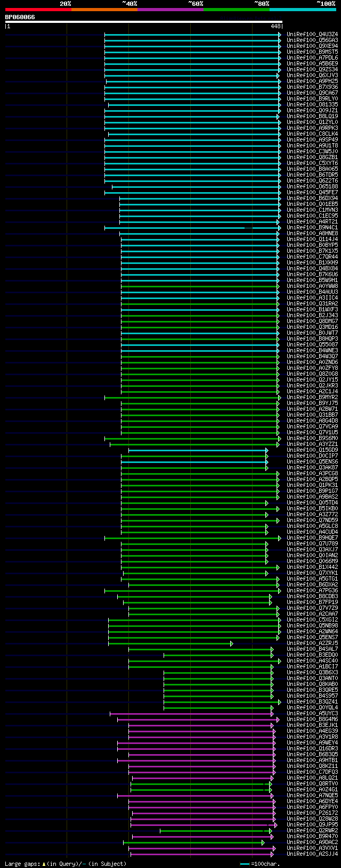341x868 pixels.
Task: Open hit UniRef100_A3PCG8
Action: 312,473
